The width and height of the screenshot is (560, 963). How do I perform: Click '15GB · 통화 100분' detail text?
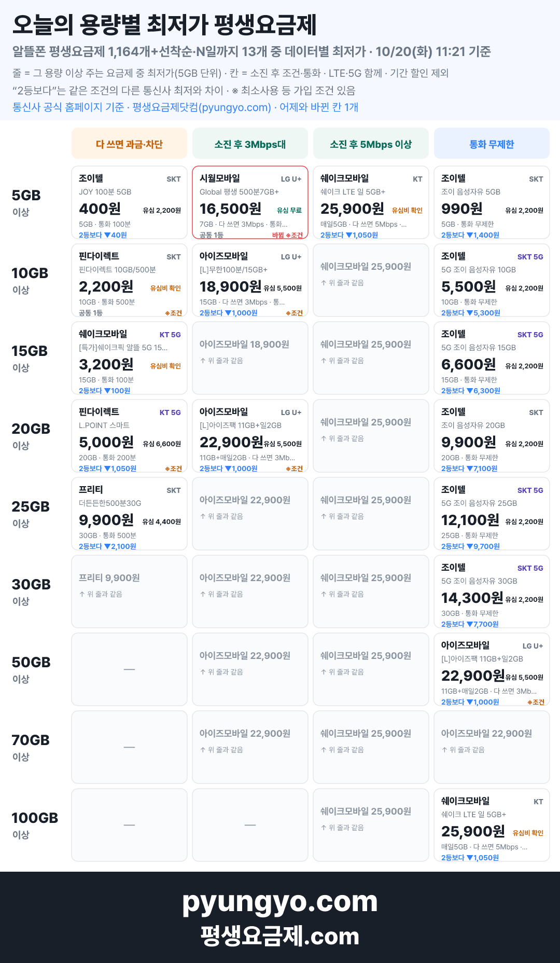[x=106, y=380]
